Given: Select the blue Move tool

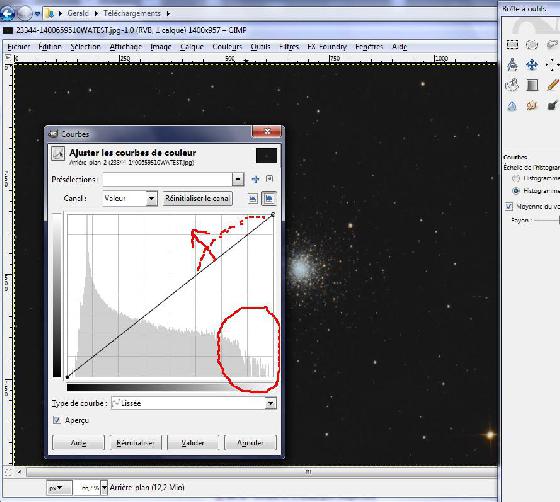Looking at the screenshot, I should tap(532, 65).
